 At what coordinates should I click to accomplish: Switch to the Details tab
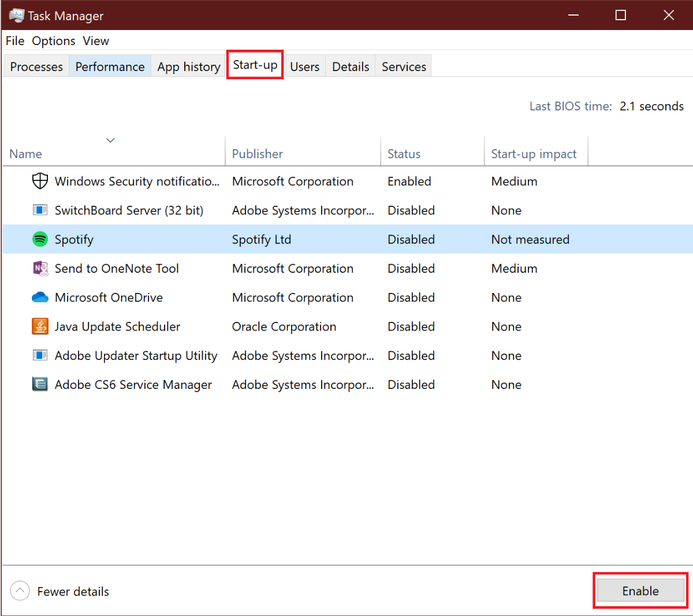(x=351, y=66)
